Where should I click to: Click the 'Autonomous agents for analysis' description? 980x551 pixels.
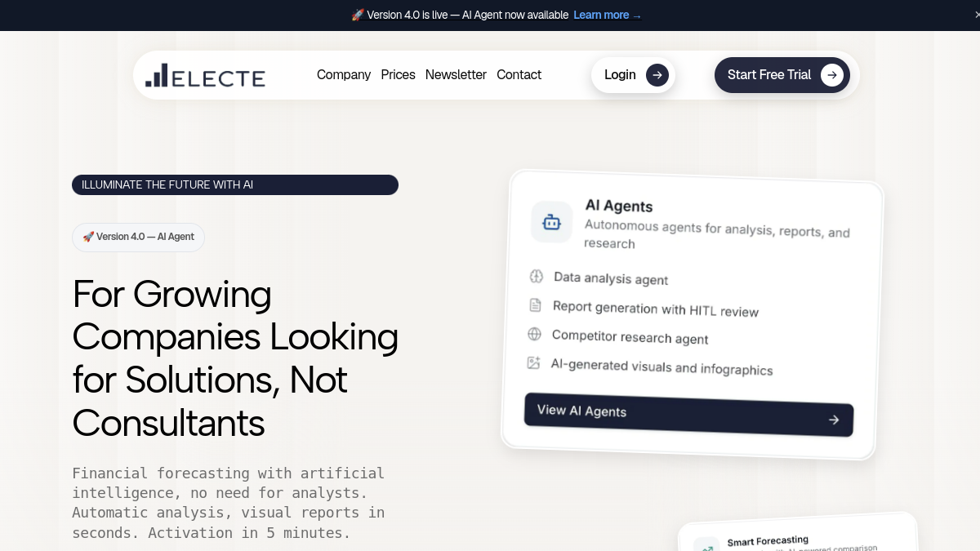coord(717,234)
